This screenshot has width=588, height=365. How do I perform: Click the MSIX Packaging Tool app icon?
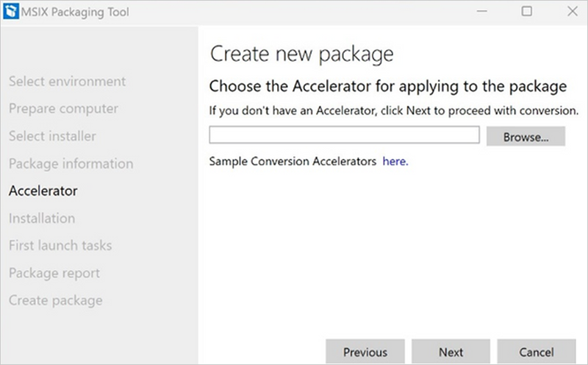(x=11, y=12)
